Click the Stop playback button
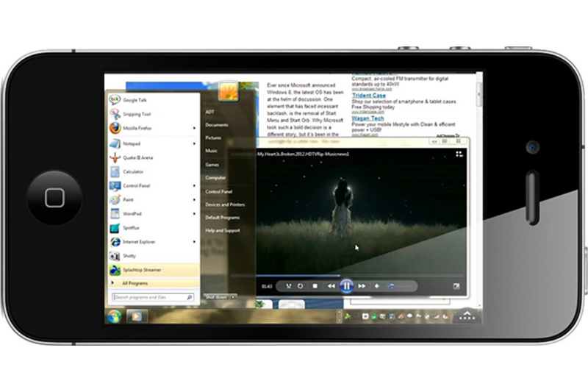 [315, 285]
